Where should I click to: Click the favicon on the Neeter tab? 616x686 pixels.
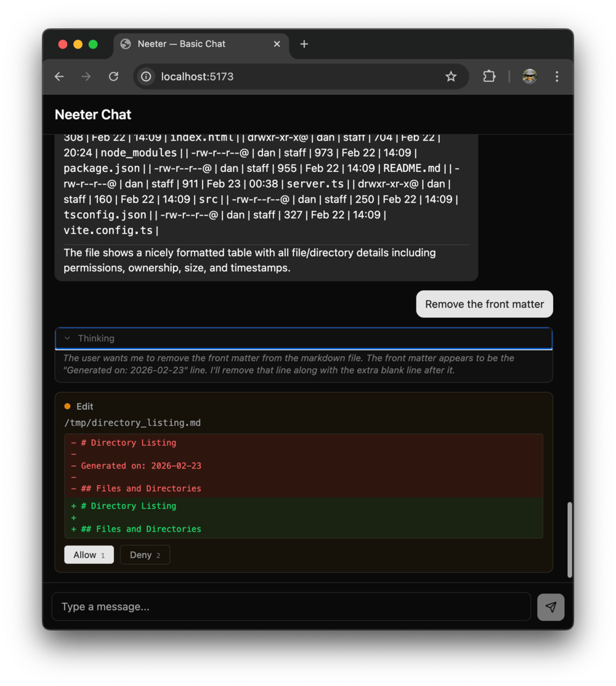(125, 44)
